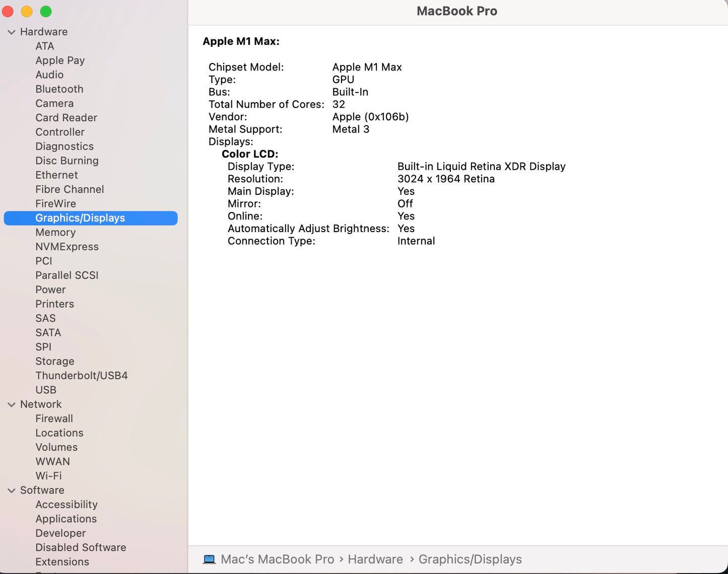Select NVMExpress in the sidebar
Viewport: 728px width, 574px height.
[x=67, y=247]
